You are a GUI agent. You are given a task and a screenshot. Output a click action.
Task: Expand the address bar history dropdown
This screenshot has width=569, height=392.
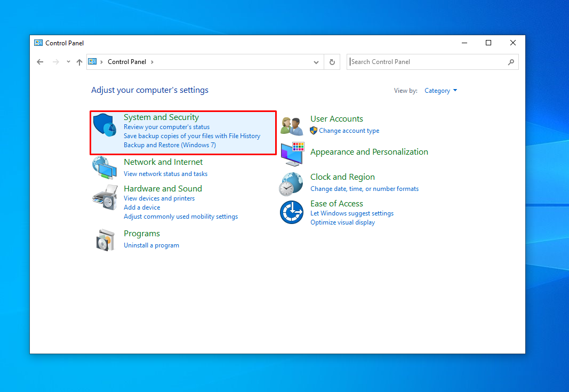pyautogui.click(x=316, y=62)
